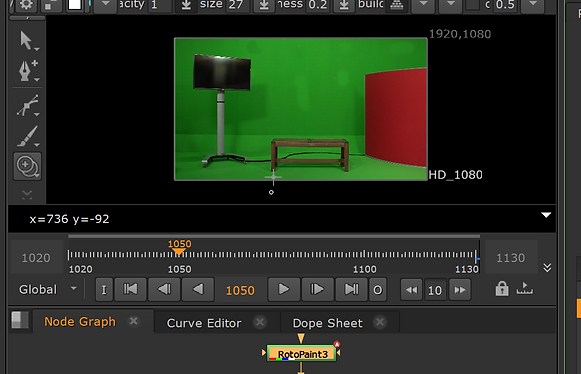Activate the Clone tool
The image size is (581, 374).
coord(27,166)
